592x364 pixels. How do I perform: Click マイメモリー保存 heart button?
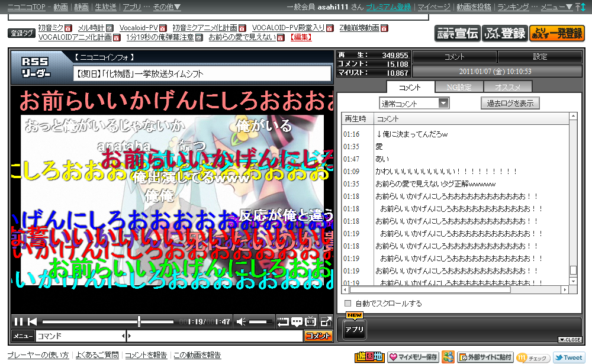pos(413,357)
